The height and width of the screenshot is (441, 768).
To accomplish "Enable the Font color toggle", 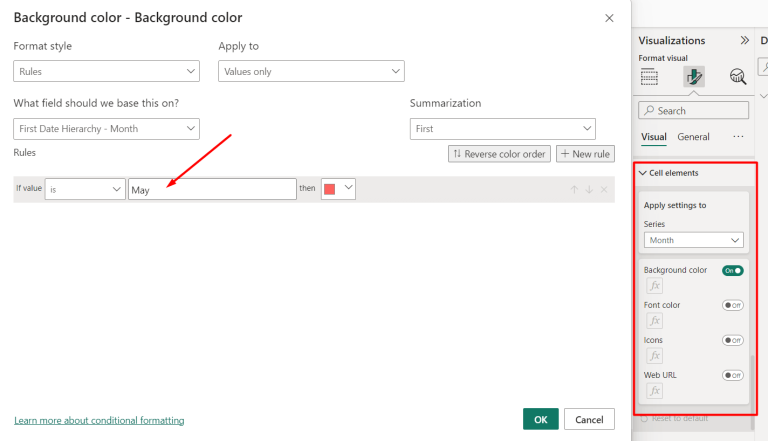I will click(x=732, y=305).
